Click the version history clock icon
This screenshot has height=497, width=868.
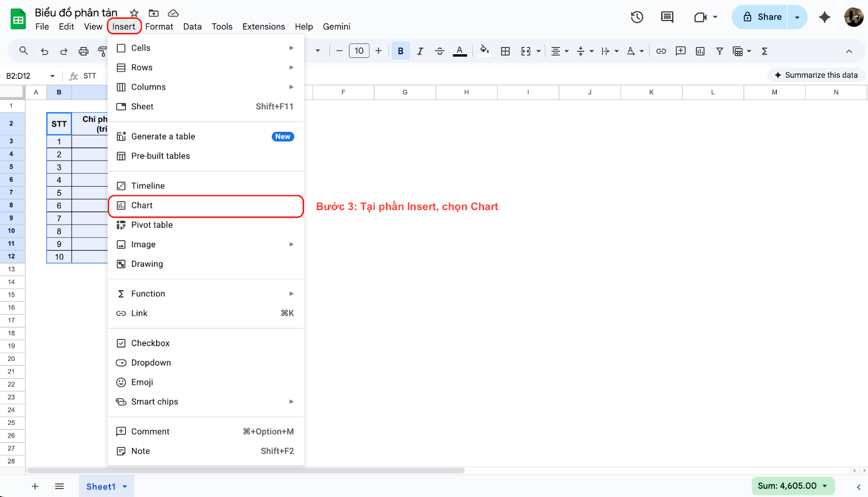pyautogui.click(x=637, y=17)
